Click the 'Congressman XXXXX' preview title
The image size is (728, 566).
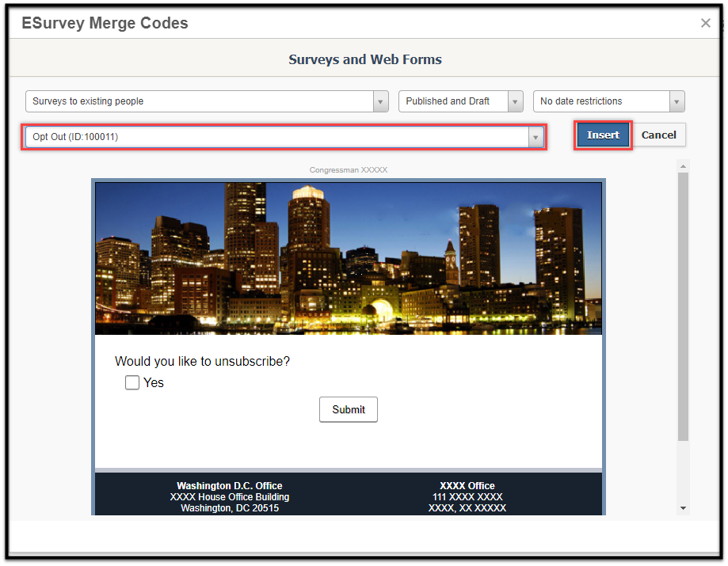pos(349,170)
